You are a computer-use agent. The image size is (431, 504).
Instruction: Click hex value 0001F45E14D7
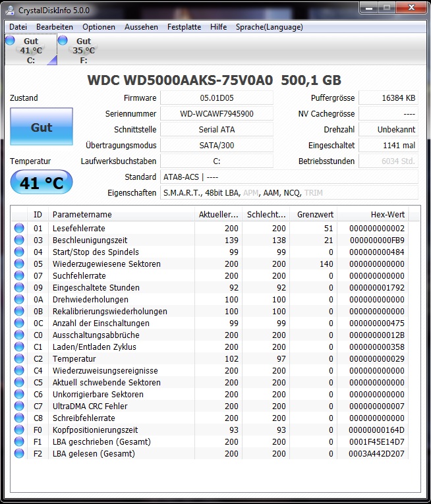point(377,441)
